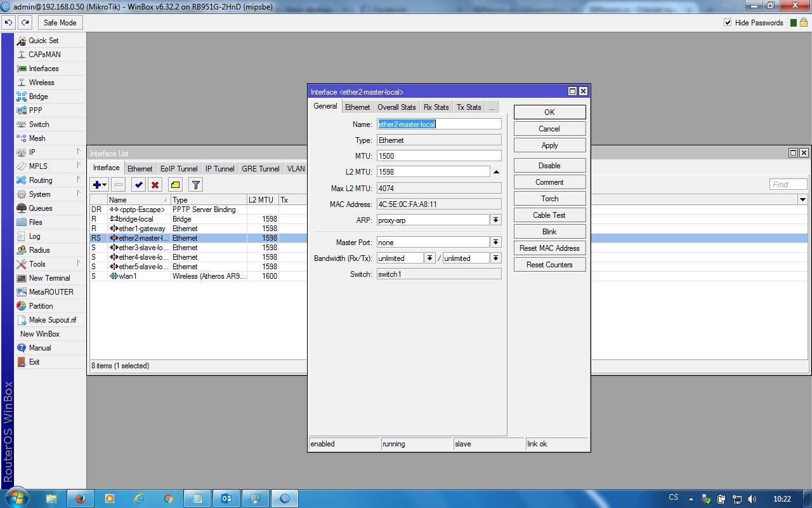Image resolution: width=812 pixels, height=508 pixels.
Task: Expand IP submenu
Action: [50, 152]
